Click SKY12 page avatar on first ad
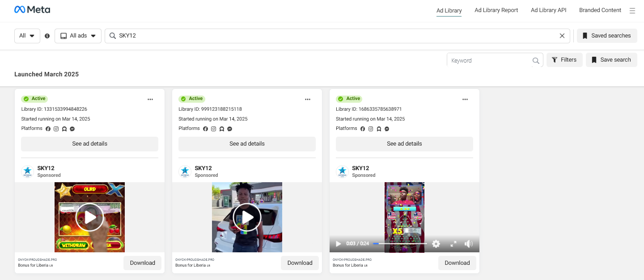644x280 pixels. tap(28, 171)
